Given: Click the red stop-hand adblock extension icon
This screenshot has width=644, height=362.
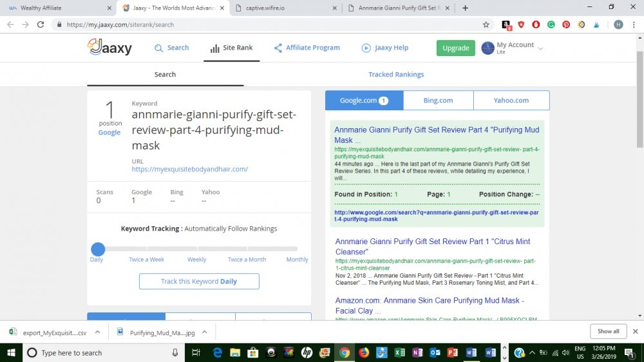Looking at the screenshot, I should click(x=536, y=24).
